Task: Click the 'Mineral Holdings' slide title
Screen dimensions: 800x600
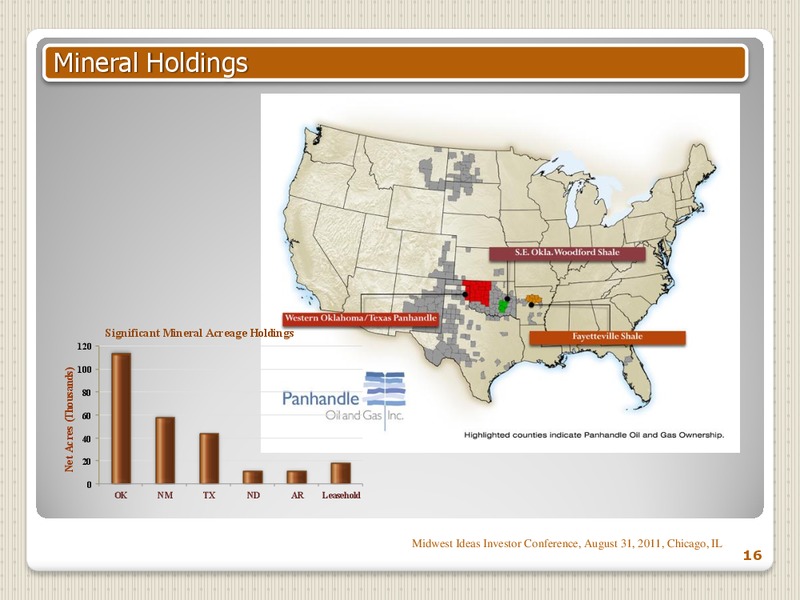Action: tap(151, 63)
